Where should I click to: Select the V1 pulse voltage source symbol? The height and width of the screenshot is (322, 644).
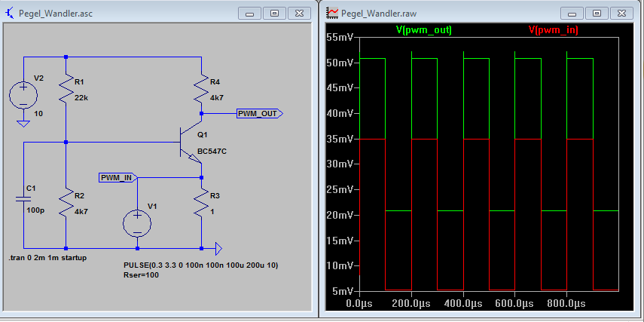(x=137, y=224)
